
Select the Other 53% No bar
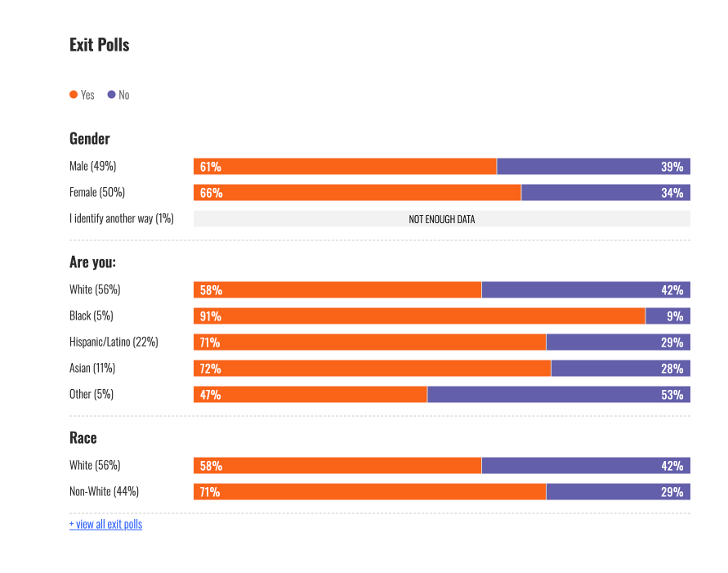pos(558,395)
